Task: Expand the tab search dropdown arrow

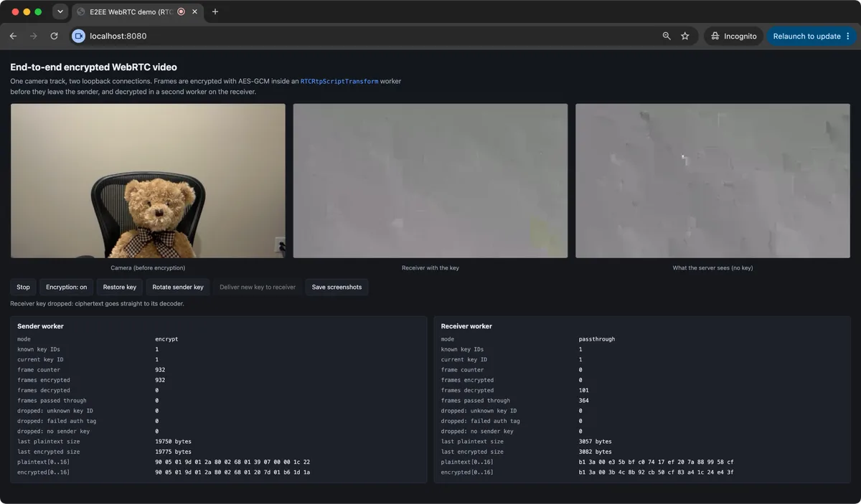Action: pyautogui.click(x=60, y=11)
